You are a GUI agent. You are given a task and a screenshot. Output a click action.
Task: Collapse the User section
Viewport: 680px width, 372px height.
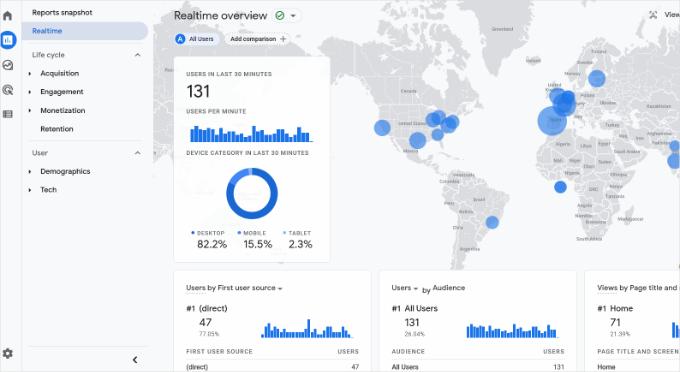[x=137, y=153]
